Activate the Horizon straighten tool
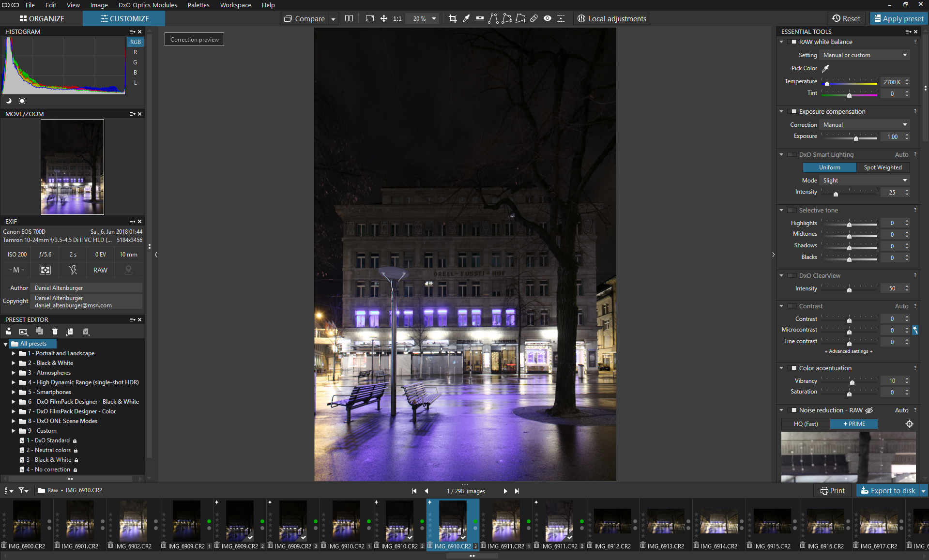Screen dimensions: 929x560 (x=480, y=18)
